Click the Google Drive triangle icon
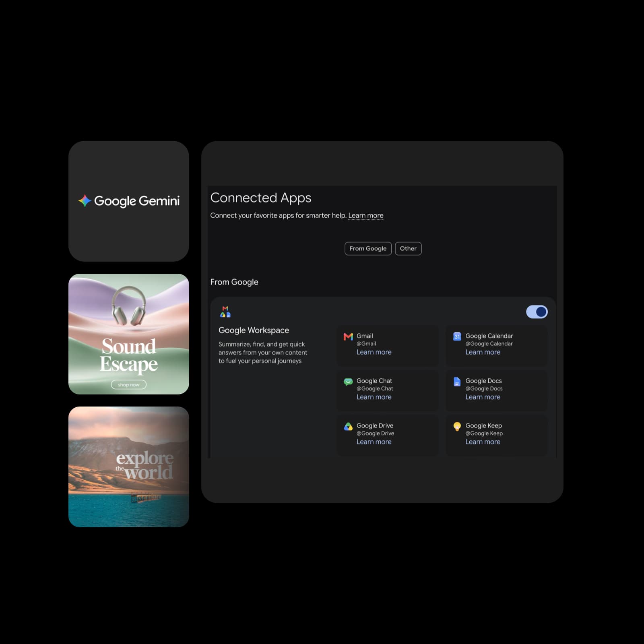The width and height of the screenshot is (644, 644). pos(348,426)
